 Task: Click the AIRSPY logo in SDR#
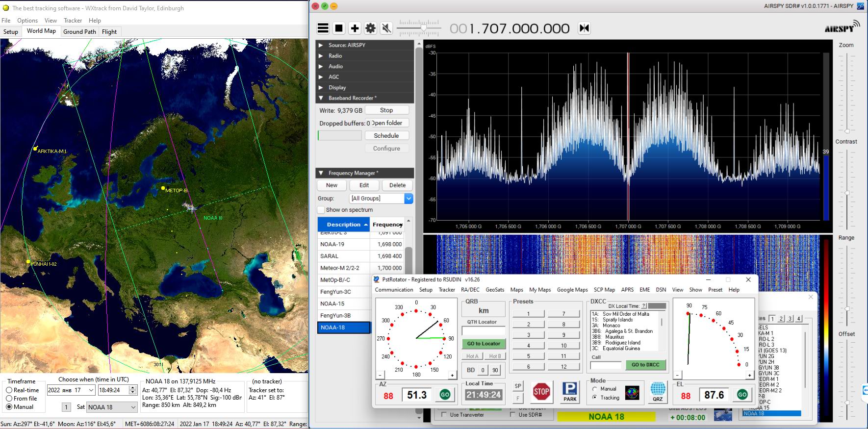(842, 27)
